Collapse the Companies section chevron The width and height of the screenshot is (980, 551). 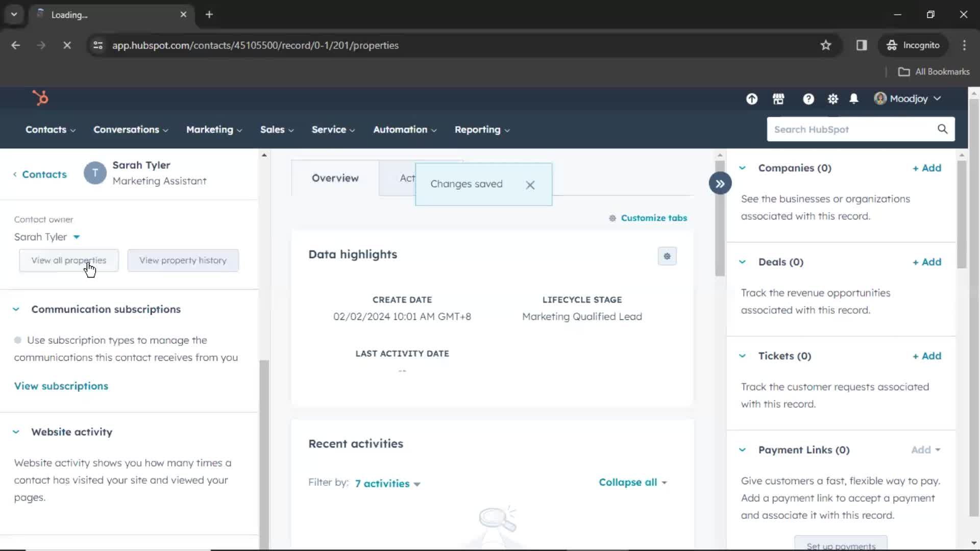point(743,167)
